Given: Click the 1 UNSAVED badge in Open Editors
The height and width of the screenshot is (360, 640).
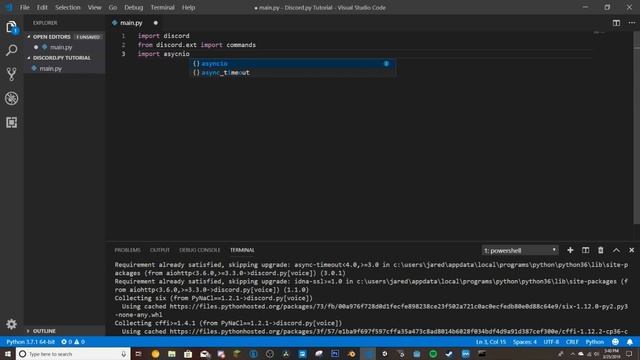Looking at the screenshot, I should [88, 37].
